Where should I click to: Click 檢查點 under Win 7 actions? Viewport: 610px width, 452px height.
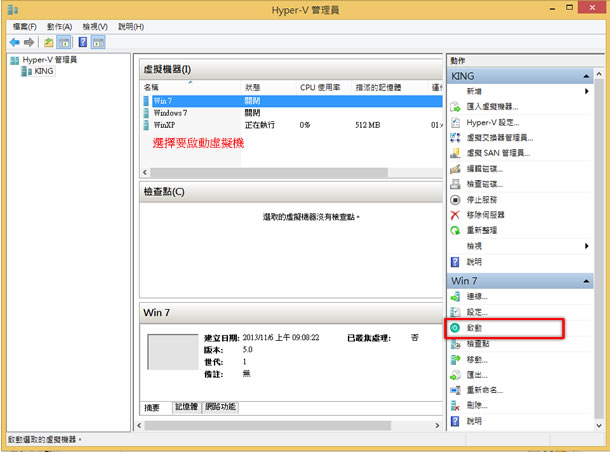point(478,343)
